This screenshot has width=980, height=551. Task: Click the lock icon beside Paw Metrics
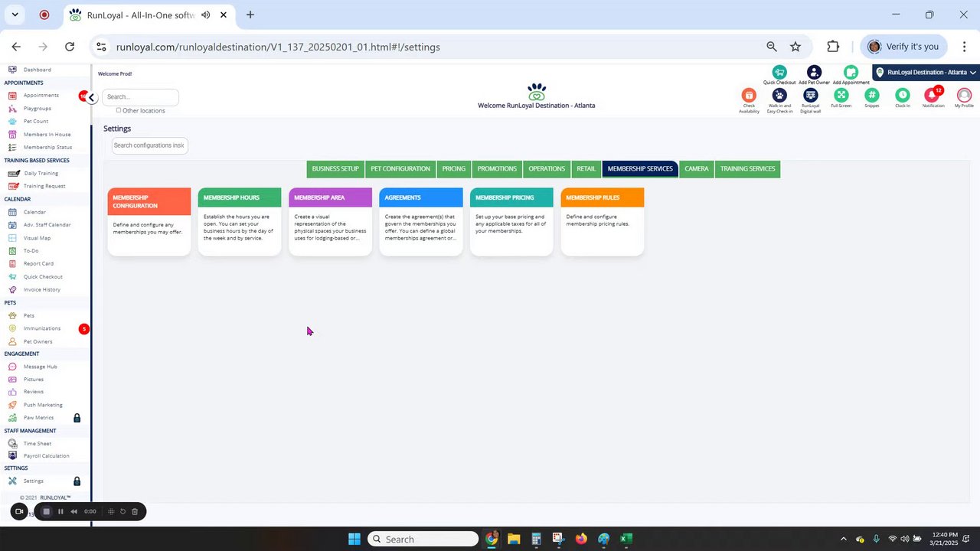(x=77, y=418)
